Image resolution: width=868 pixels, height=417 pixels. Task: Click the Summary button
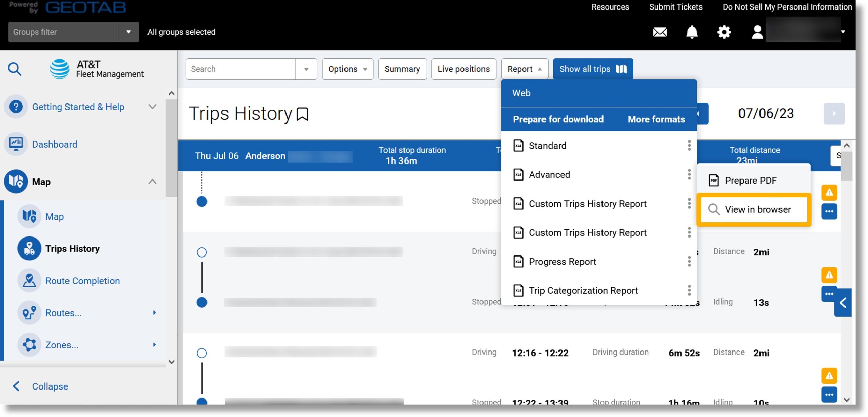click(402, 69)
